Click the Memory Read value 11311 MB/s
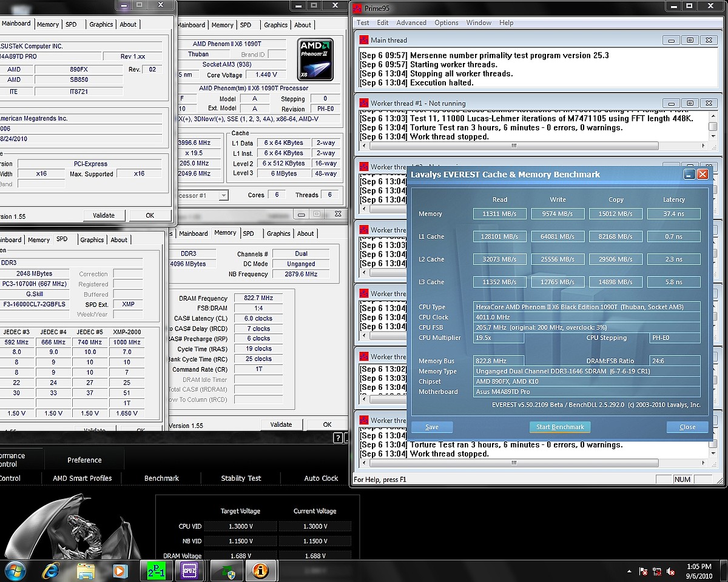Screen dimensions: 728x582 [x=500, y=214]
